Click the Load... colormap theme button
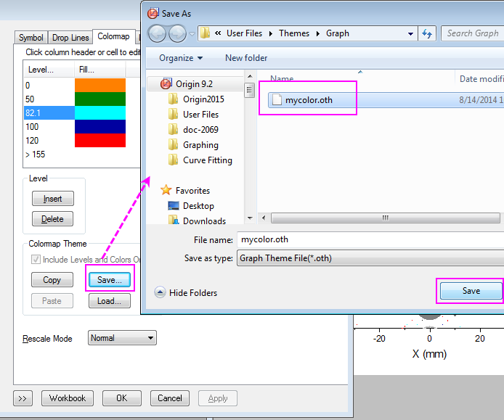The width and height of the screenshot is (504, 420). (x=109, y=301)
